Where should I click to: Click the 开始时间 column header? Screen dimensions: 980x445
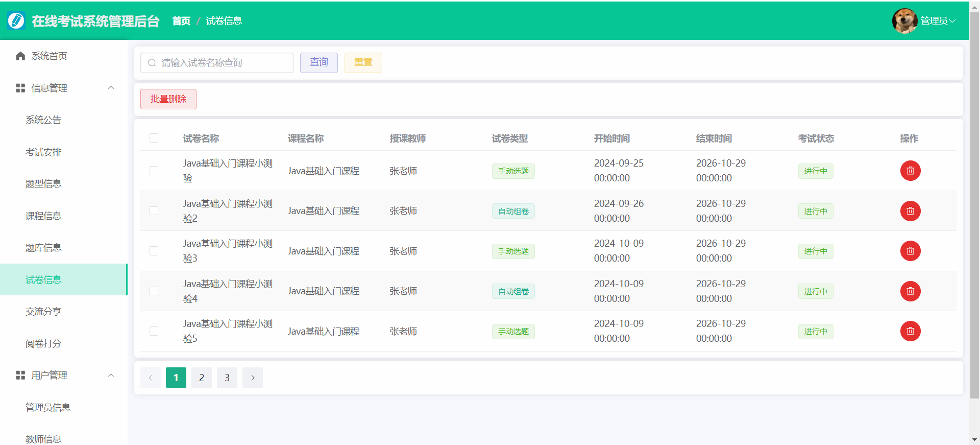point(612,138)
